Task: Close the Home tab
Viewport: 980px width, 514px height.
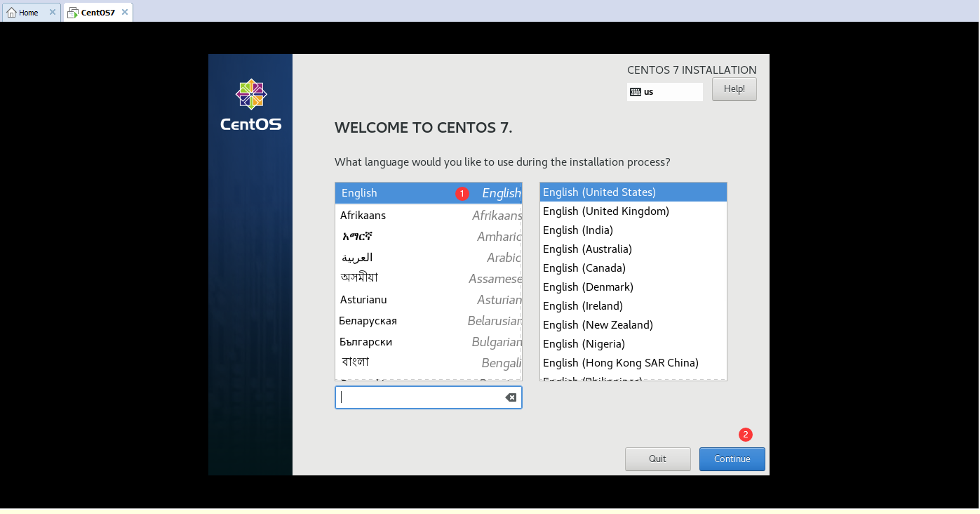Action: coord(52,12)
